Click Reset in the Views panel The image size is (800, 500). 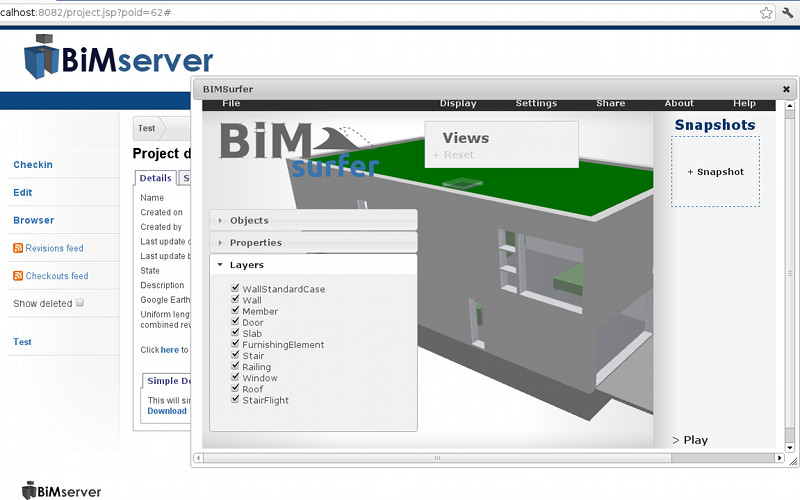tap(453, 155)
